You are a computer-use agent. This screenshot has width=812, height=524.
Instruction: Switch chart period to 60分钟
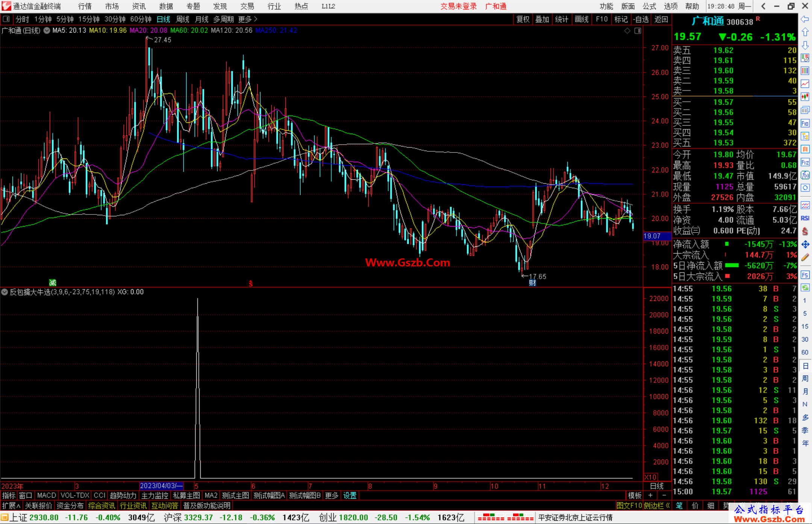tap(141, 19)
